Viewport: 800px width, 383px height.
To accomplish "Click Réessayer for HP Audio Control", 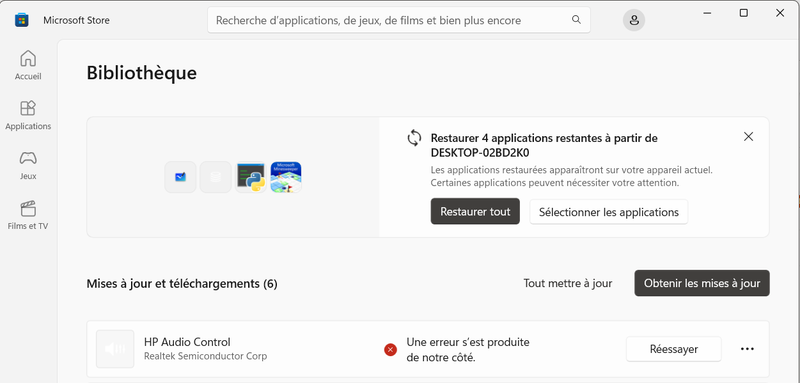I will pos(673,349).
